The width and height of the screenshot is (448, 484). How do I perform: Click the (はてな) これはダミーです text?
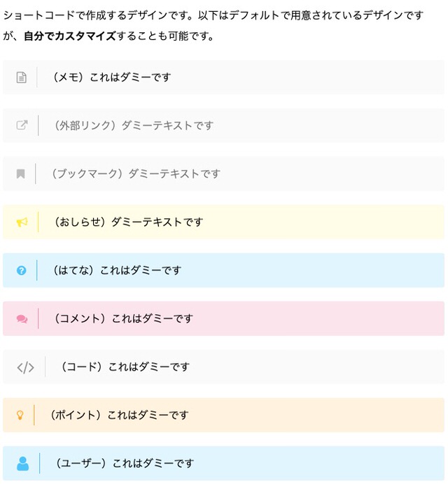[x=116, y=271]
